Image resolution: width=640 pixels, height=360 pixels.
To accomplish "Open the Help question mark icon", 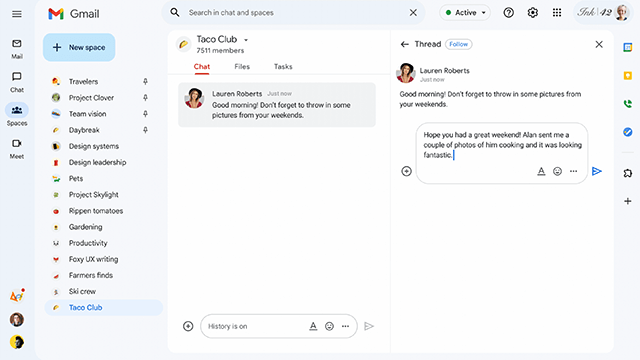I will (x=509, y=13).
